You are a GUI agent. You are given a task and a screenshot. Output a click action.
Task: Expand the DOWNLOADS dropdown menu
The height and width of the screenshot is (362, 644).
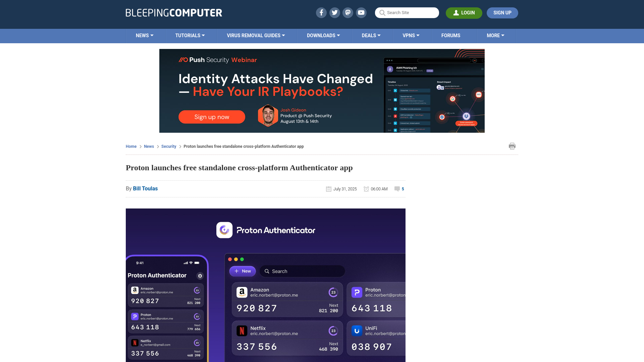point(323,36)
